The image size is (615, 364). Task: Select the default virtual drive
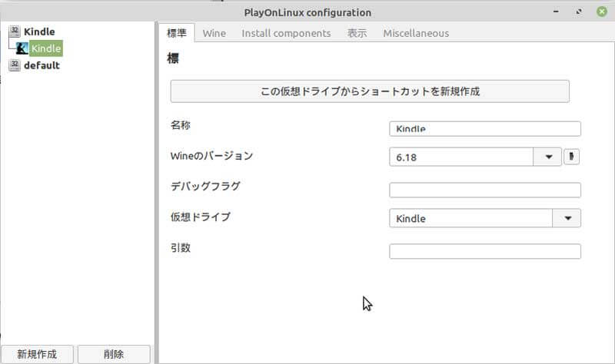coord(42,65)
